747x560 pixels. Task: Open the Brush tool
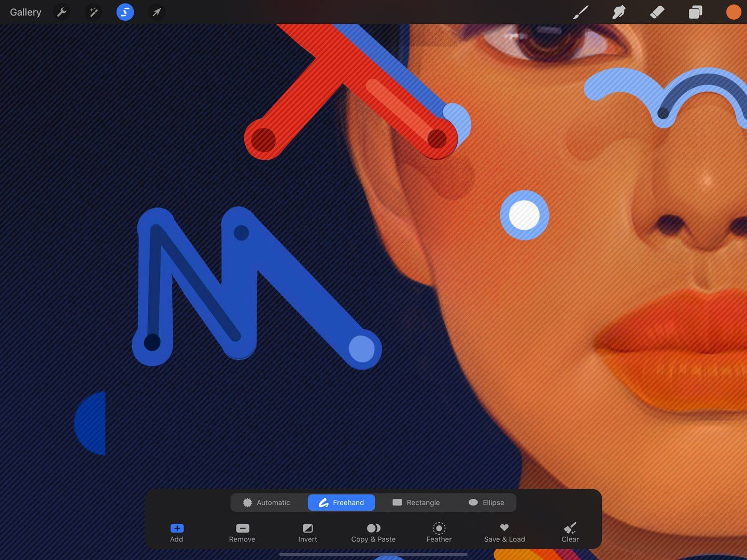[x=580, y=11]
